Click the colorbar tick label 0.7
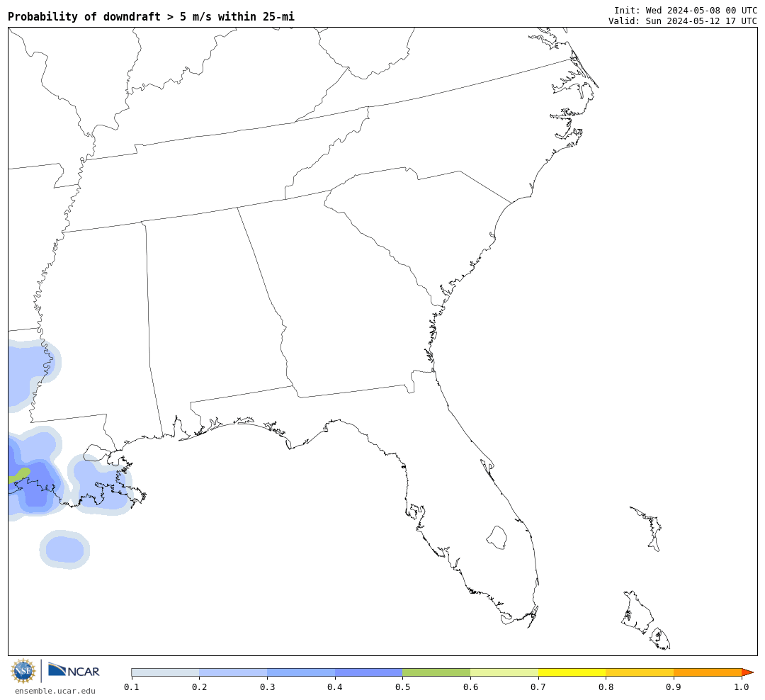765x700 pixels. click(538, 687)
